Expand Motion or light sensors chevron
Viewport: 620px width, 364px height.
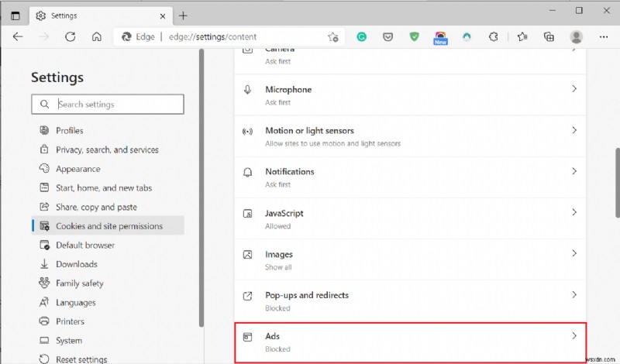pyautogui.click(x=574, y=130)
